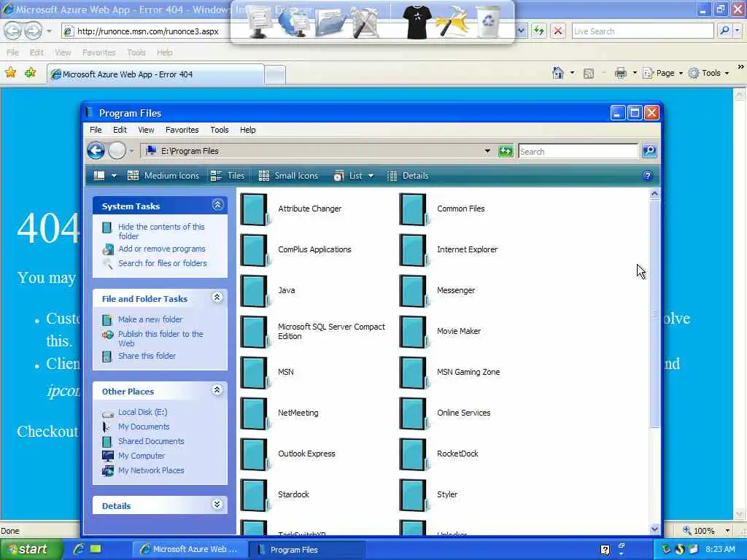Image resolution: width=747 pixels, height=560 pixels.
Task: Open the Common Files folder icon
Action: pyautogui.click(x=414, y=209)
